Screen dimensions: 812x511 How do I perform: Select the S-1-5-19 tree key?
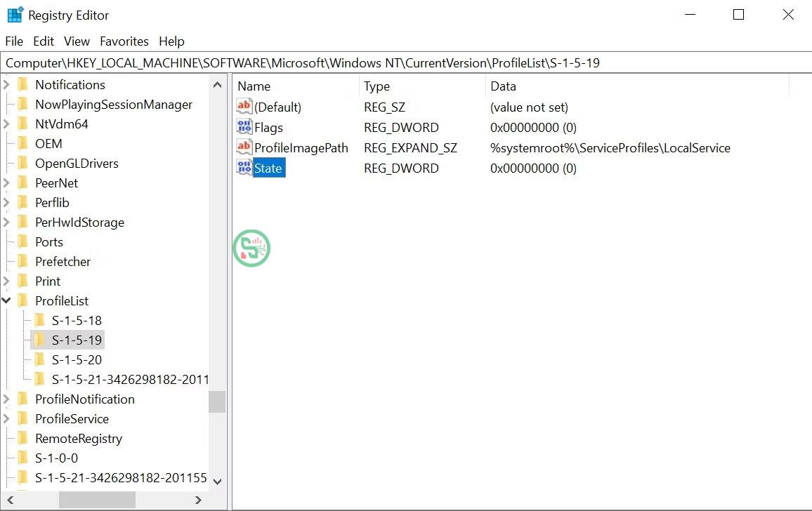tap(77, 340)
